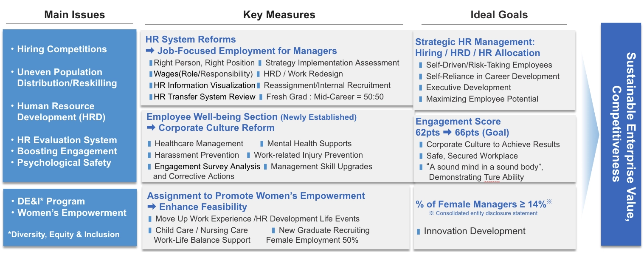This screenshot has height=258, width=644.
Task: Click the bullet marker beside Executive Development
Action: [x=421, y=88]
